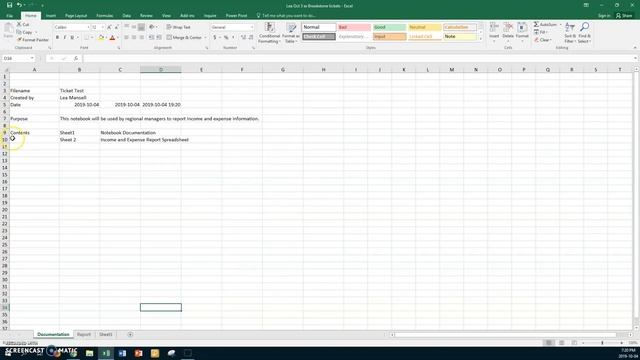Image resolution: width=640 pixels, height=360 pixels.
Task: Click Insert Function fx button
Action: (76, 58)
